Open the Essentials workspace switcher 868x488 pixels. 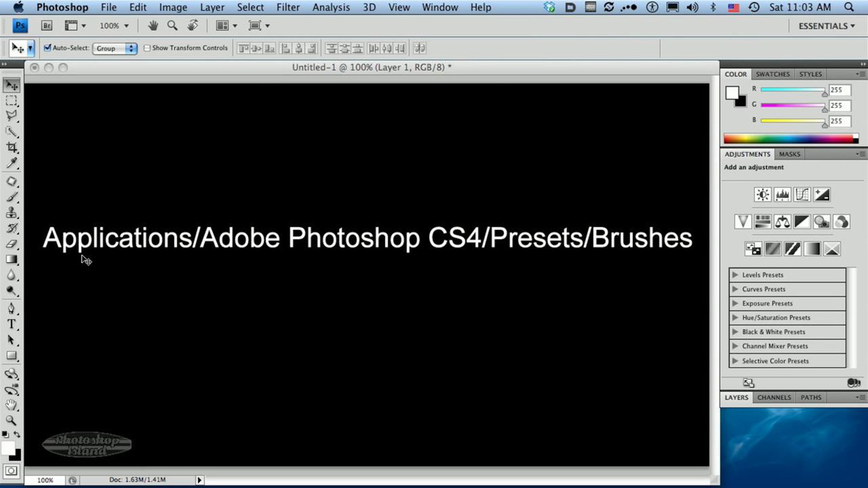(826, 26)
